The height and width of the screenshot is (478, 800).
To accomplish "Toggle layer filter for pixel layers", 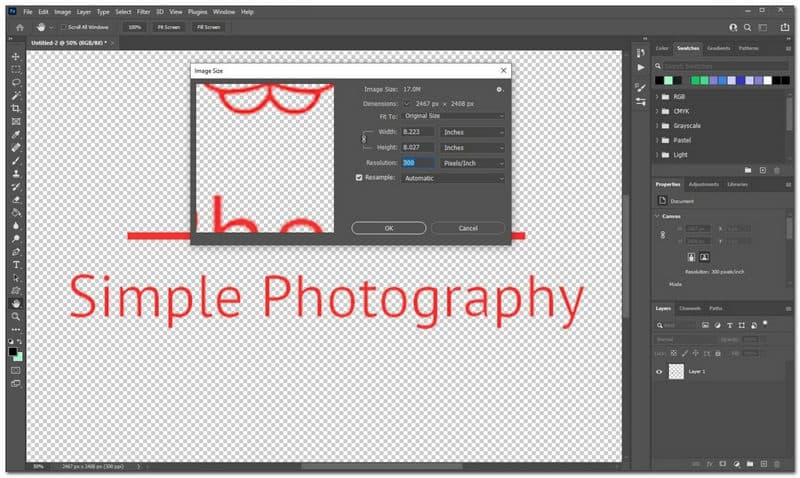I will 705,325.
